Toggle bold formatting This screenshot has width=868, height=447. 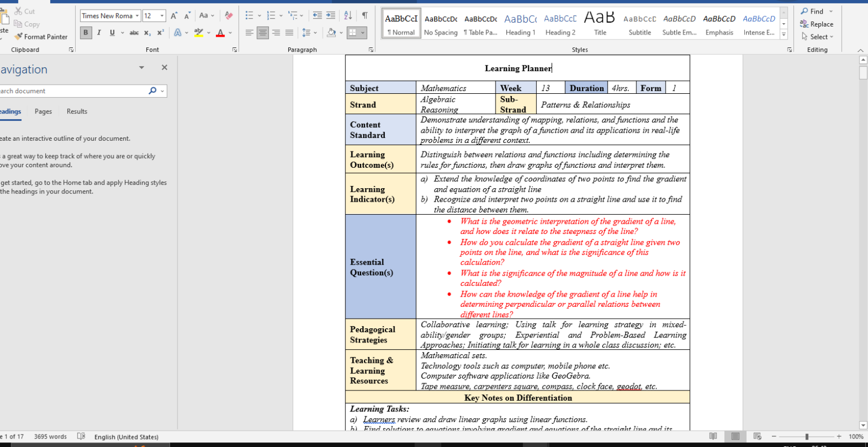pos(85,33)
